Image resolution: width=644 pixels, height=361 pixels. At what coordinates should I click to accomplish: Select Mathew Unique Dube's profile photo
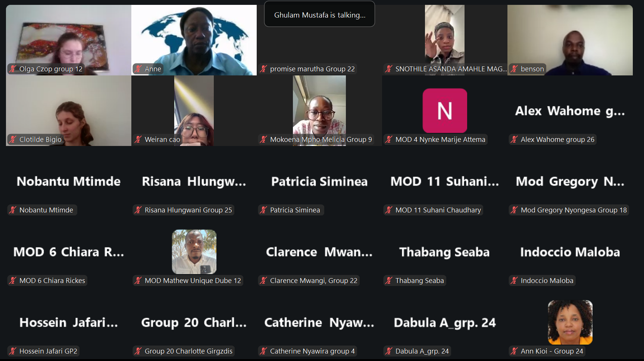(x=194, y=252)
